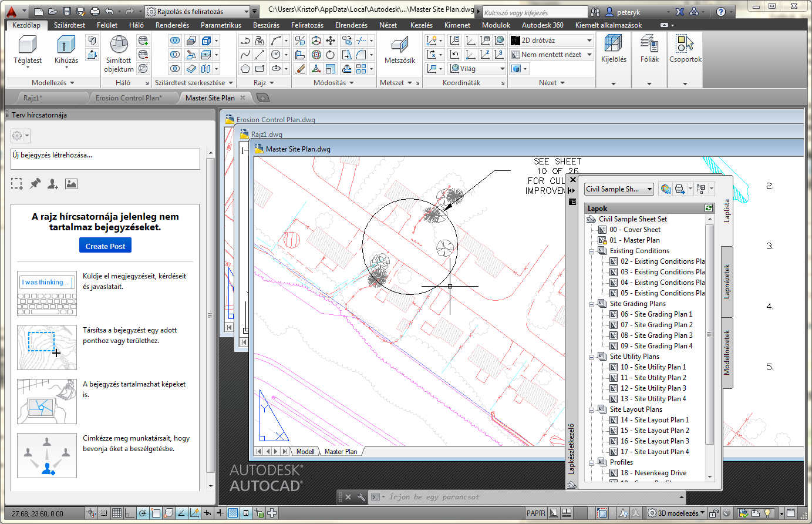Click the UCS previous icon
This screenshot has width=812, height=524.
point(454,55)
